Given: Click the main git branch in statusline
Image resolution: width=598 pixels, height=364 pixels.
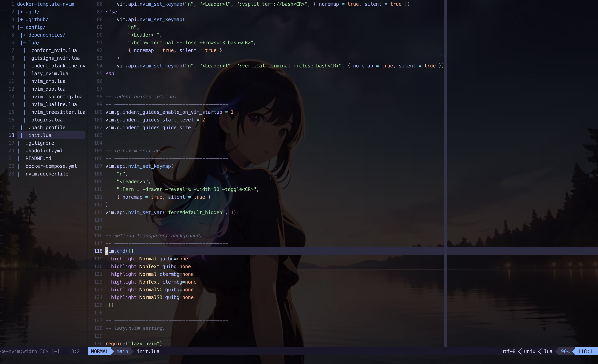Looking at the screenshot, I should [122, 351].
